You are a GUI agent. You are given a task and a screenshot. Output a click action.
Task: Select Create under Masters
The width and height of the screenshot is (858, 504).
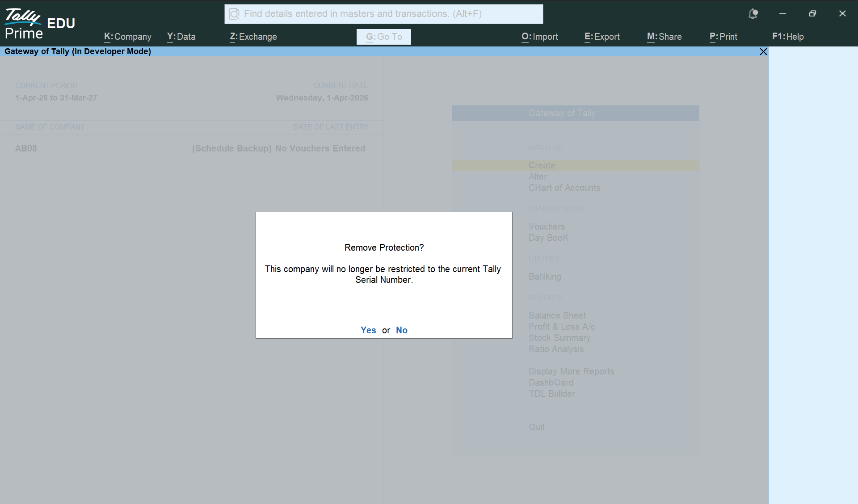pos(576,165)
